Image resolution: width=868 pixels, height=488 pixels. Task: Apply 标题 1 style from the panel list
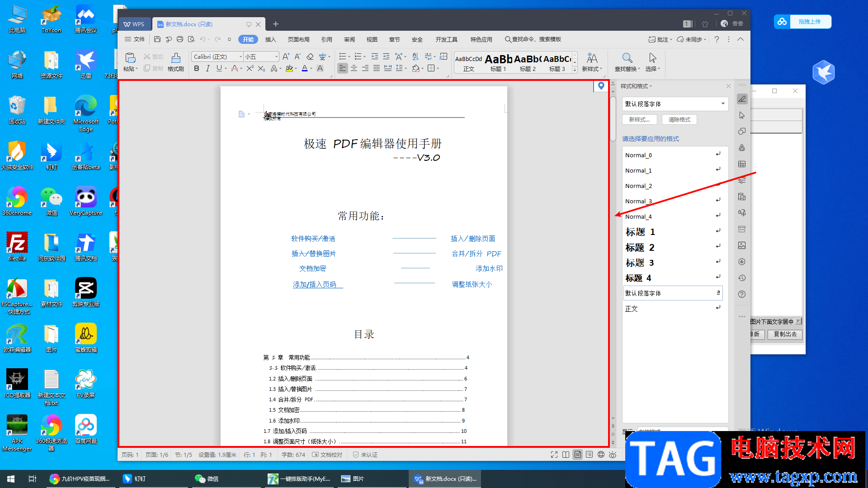tap(673, 232)
